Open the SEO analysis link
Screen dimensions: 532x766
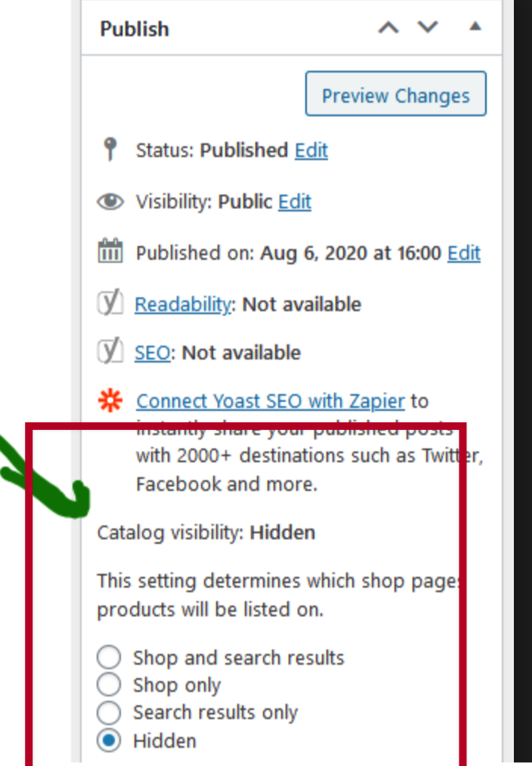coord(153,353)
